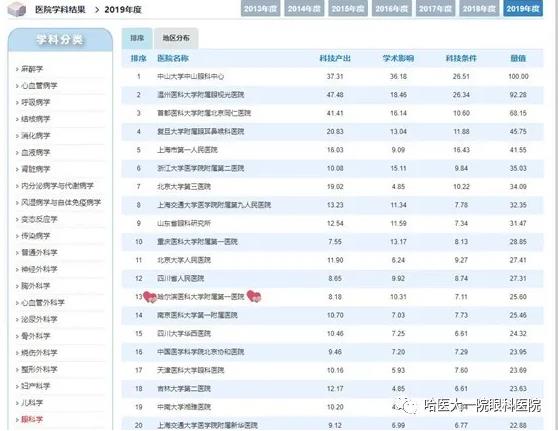Switch to the 排序 ranking tab
This screenshot has height=431, width=558.
click(x=137, y=38)
